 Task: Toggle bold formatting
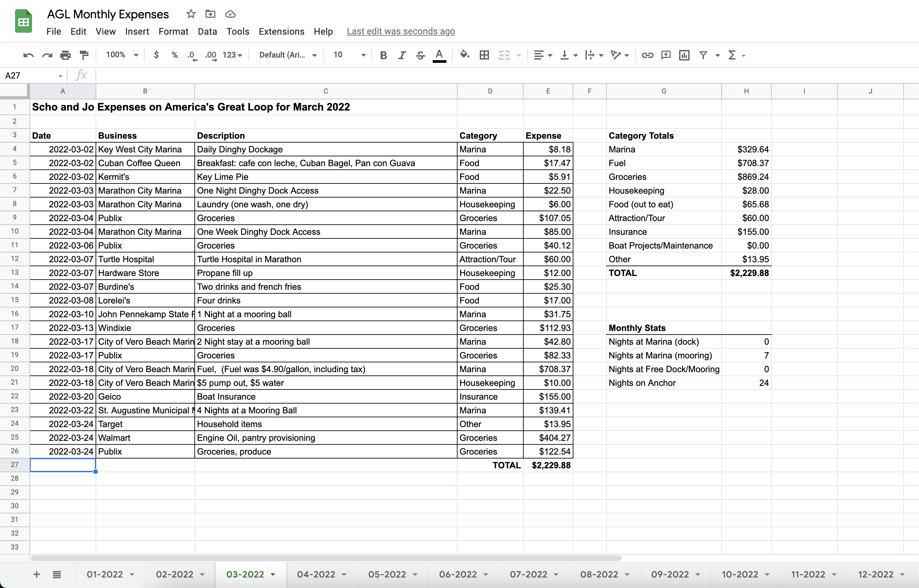pyautogui.click(x=383, y=55)
